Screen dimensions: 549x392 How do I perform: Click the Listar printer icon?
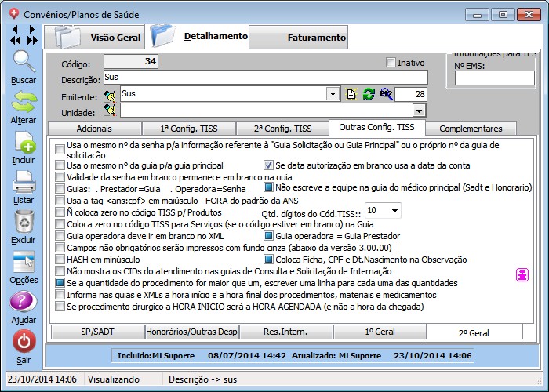click(23, 183)
